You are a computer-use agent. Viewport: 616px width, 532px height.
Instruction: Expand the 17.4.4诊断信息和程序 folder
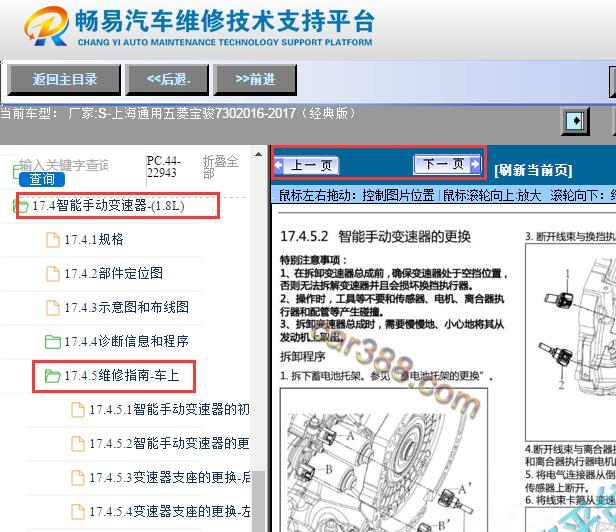tap(126, 341)
